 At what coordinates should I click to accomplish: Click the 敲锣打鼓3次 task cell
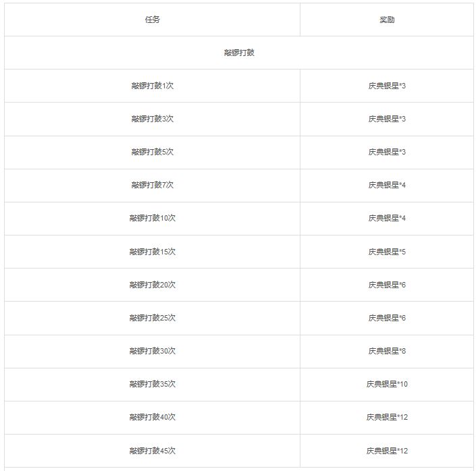coord(153,119)
